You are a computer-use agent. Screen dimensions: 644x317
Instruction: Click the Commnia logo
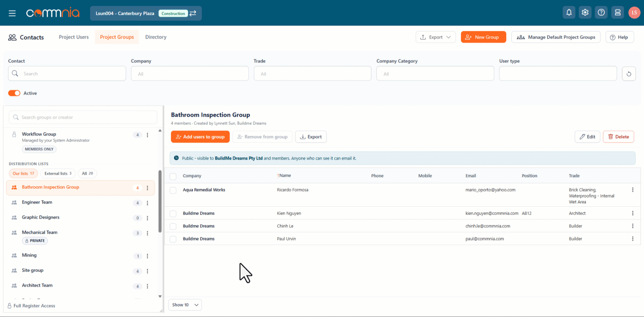[53, 13]
